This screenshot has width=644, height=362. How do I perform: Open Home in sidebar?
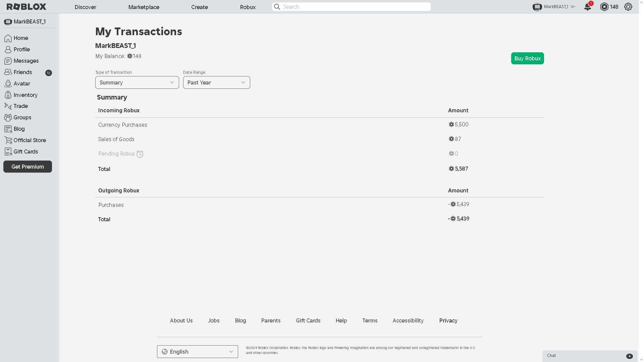21,38
